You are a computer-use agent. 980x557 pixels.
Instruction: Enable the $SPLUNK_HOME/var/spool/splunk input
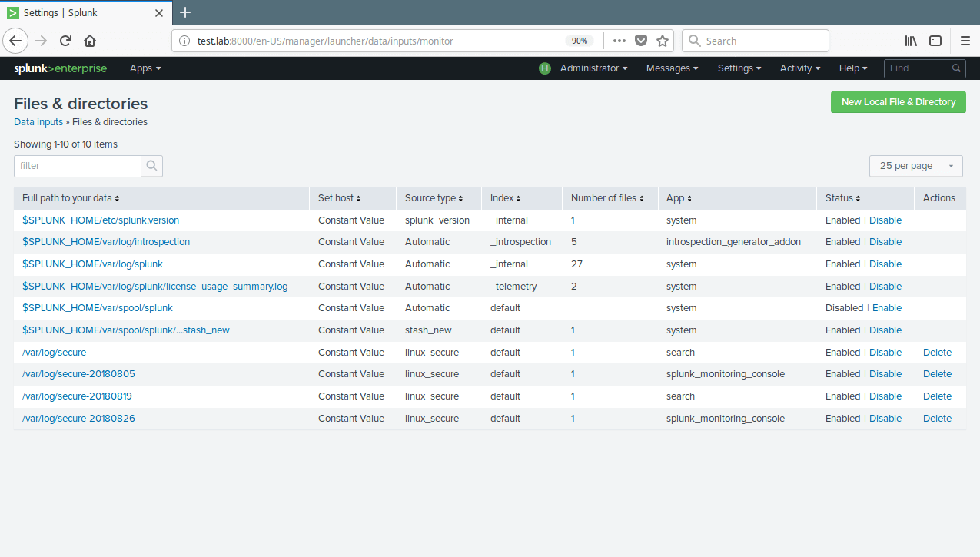click(x=886, y=308)
